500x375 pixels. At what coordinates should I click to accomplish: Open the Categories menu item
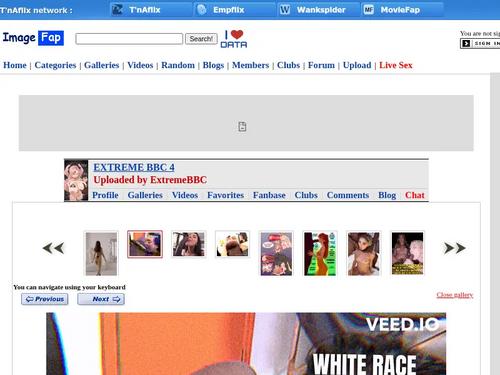[55, 65]
